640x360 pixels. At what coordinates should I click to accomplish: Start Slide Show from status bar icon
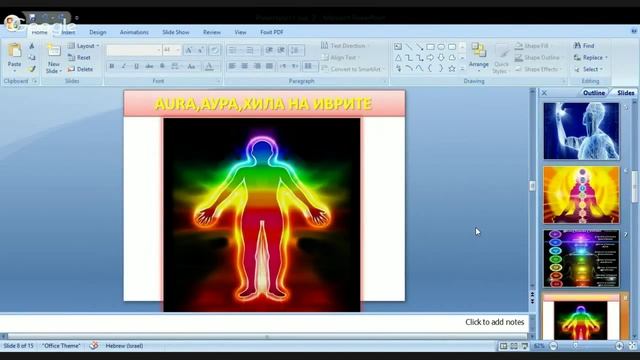pos(525,346)
